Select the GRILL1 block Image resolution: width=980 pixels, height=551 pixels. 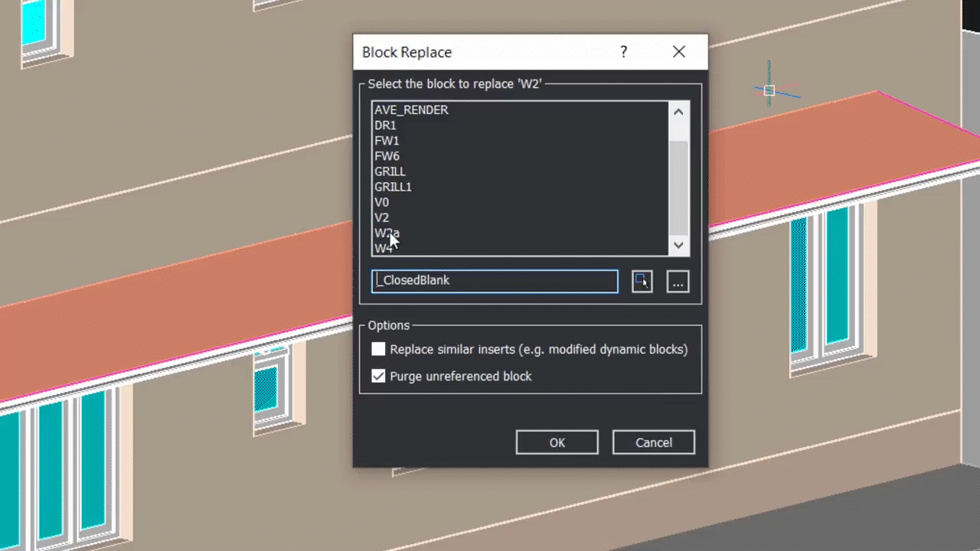tap(394, 186)
